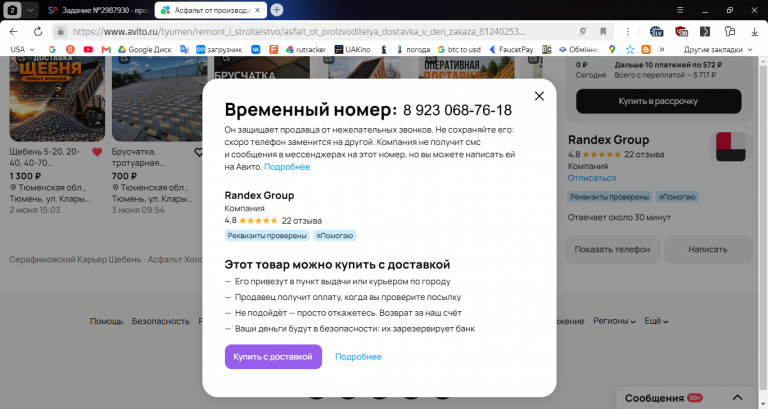Click the Реквизиты проверены badge in popup
This screenshot has width=768, height=409.
pos(267,236)
